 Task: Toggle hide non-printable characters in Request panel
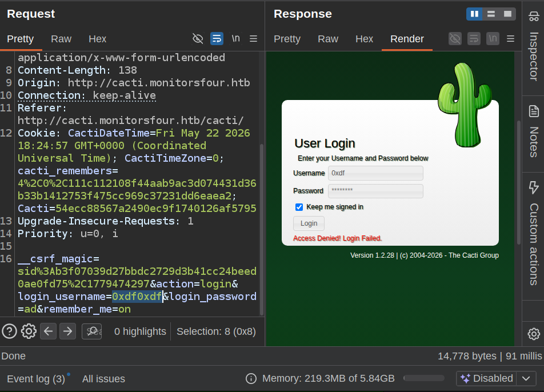[x=198, y=38]
